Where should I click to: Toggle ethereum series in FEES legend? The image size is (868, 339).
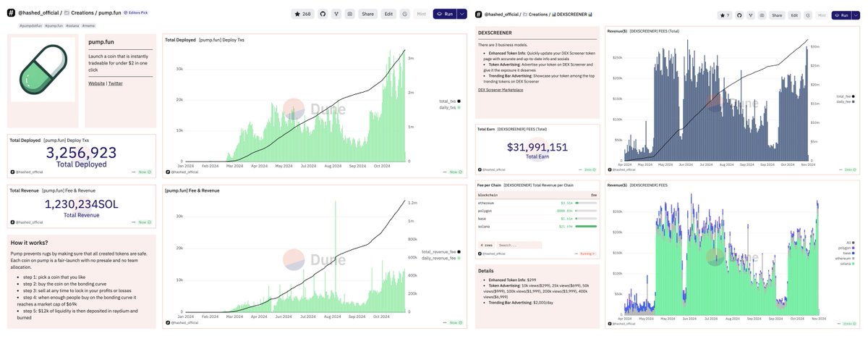pyautogui.click(x=845, y=259)
